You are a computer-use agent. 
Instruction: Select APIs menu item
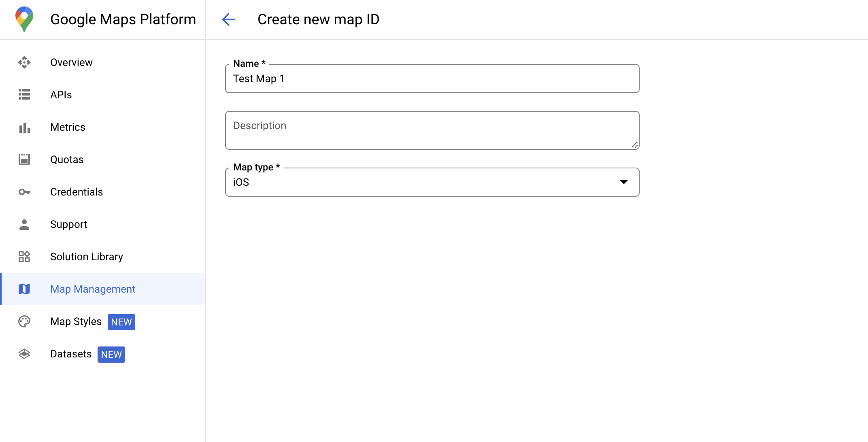(61, 95)
